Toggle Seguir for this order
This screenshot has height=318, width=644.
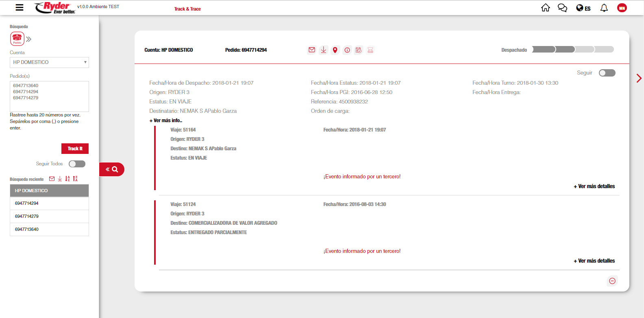(x=607, y=73)
